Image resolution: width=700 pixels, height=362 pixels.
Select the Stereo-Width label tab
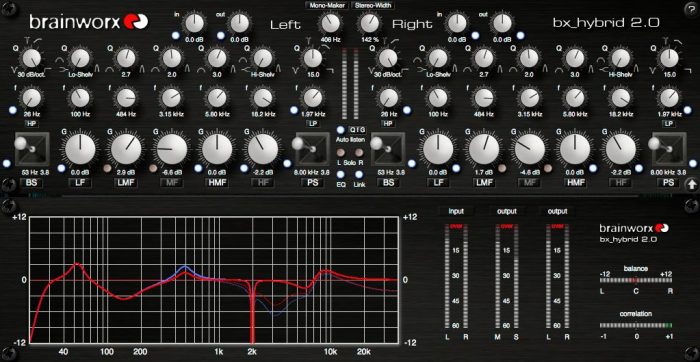(x=373, y=5)
